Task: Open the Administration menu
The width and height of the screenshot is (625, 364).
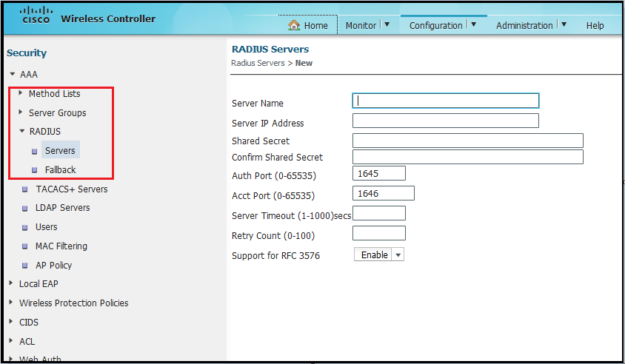Action: [x=531, y=25]
